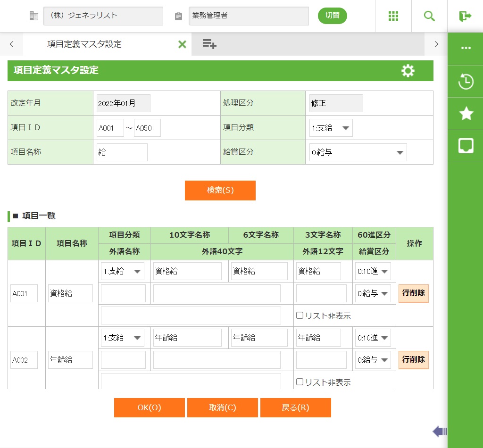The height and width of the screenshot is (448, 483).
Task: Click the logout door icon
Action: coord(465,16)
